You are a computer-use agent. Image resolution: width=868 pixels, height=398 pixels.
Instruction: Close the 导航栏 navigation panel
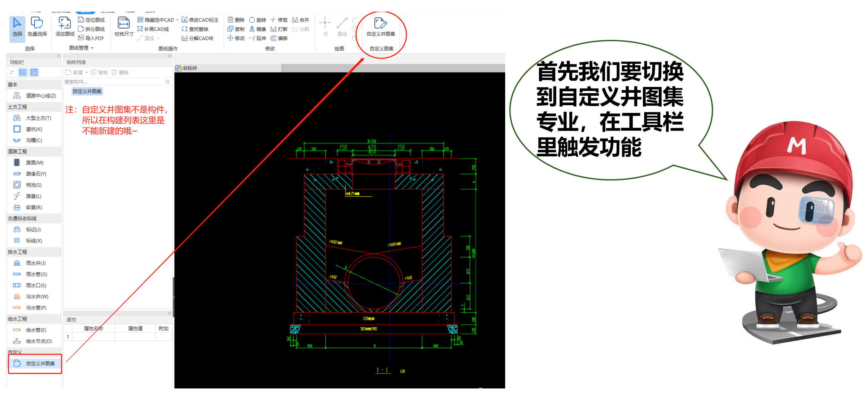pos(58,56)
